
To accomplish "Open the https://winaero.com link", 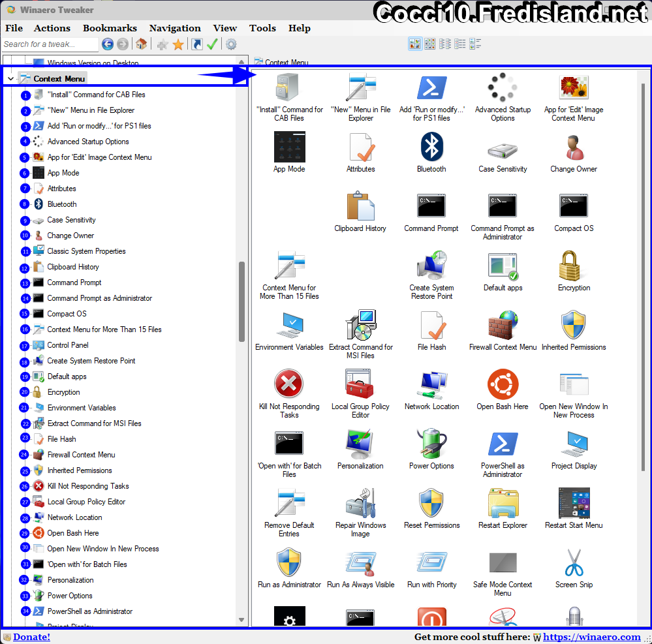I will [592, 637].
